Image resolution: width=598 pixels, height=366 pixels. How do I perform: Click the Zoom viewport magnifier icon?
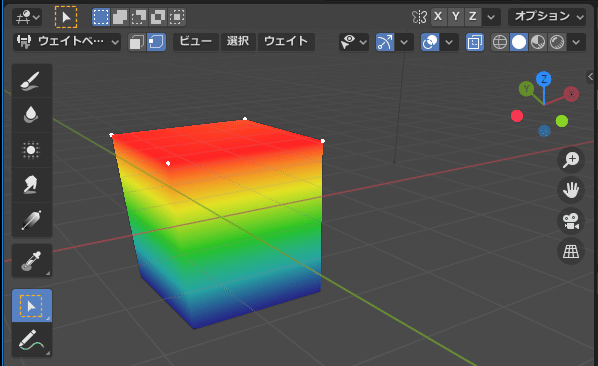click(x=571, y=159)
